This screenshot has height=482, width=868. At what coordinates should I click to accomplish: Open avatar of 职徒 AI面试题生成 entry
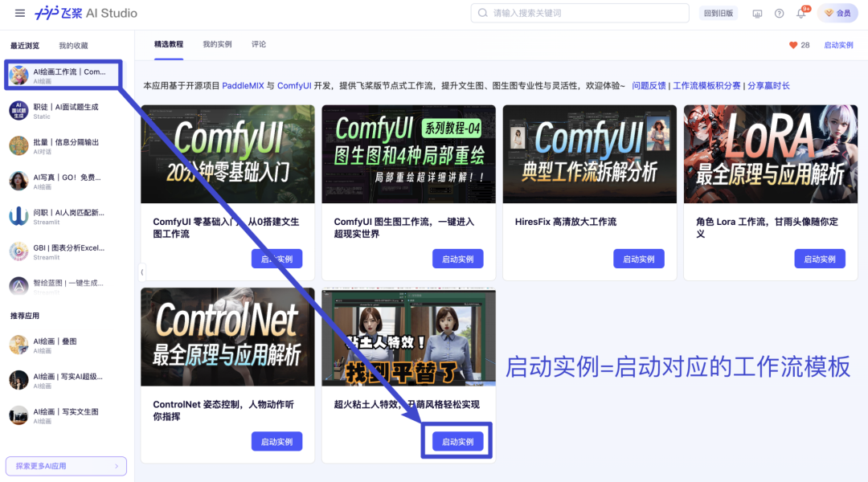click(18, 111)
